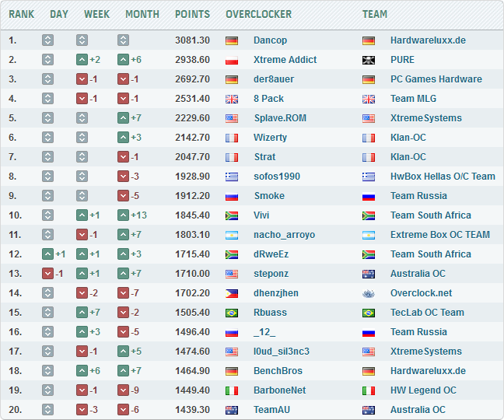Open Dancop's overclocker profile
Image resolution: width=504 pixels, height=420 pixels.
pyautogui.click(x=271, y=40)
